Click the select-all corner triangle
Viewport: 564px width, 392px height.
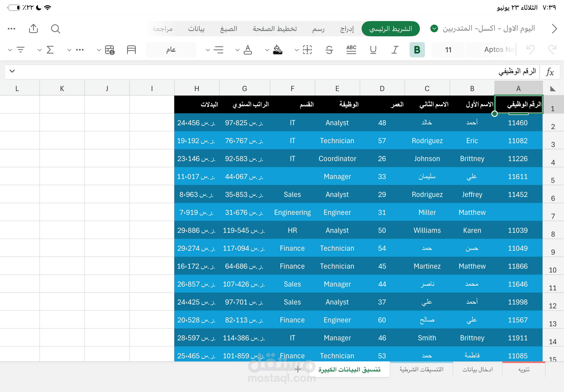[x=553, y=88]
